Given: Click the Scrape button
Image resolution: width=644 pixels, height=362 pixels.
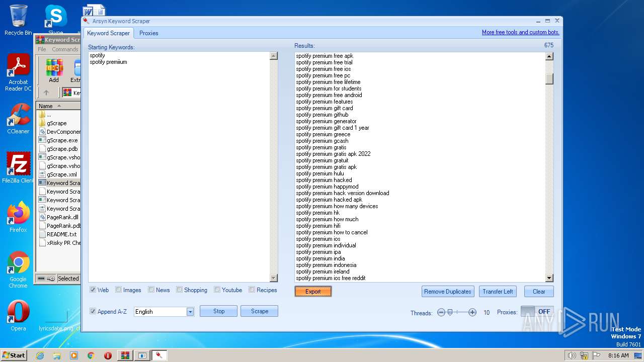Looking at the screenshot, I should [x=260, y=311].
